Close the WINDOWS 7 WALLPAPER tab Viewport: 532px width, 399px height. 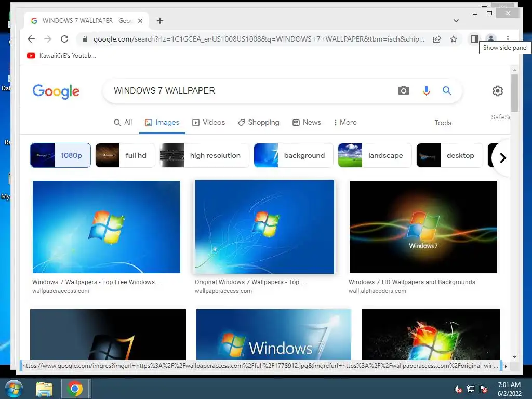tap(140, 21)
